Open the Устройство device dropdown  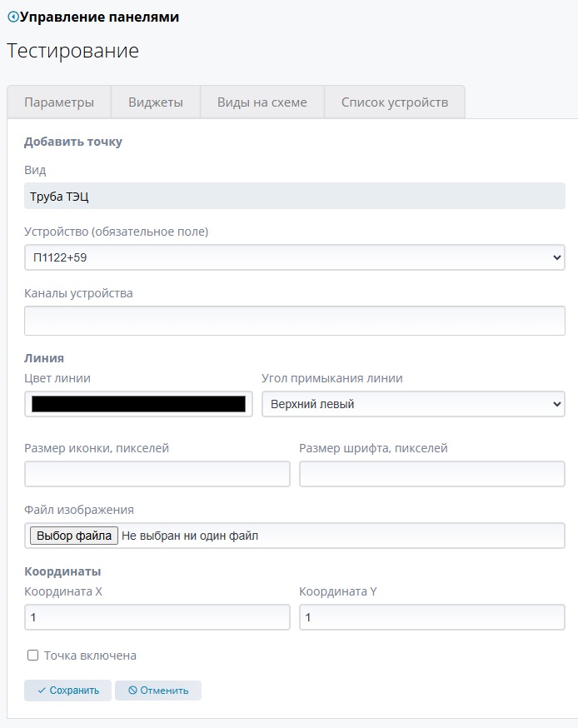pyautogui.click(x=295, y=258)
